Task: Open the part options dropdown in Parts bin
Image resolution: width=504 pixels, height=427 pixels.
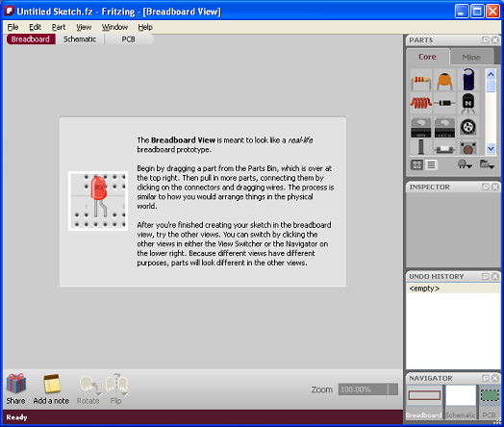Action: [x=465, y=164]
